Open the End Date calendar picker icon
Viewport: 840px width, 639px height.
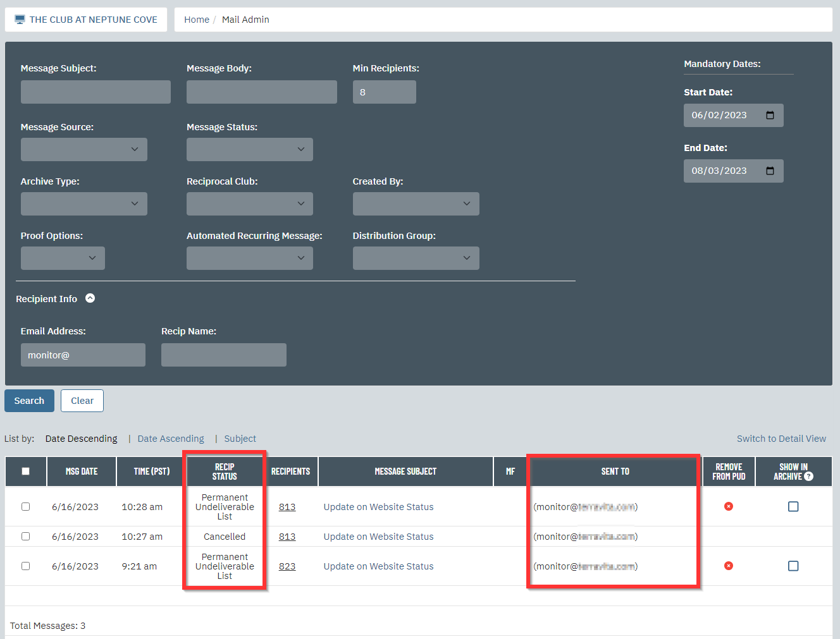click(770, 171)
